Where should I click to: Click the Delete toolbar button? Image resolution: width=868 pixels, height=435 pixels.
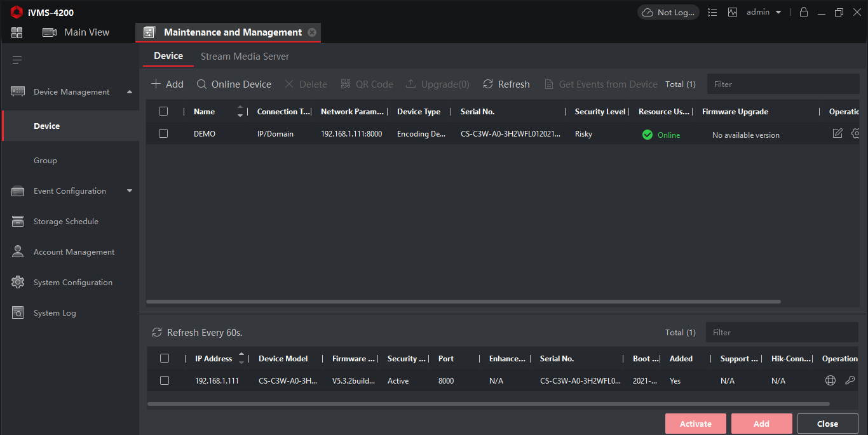[306, 84]
